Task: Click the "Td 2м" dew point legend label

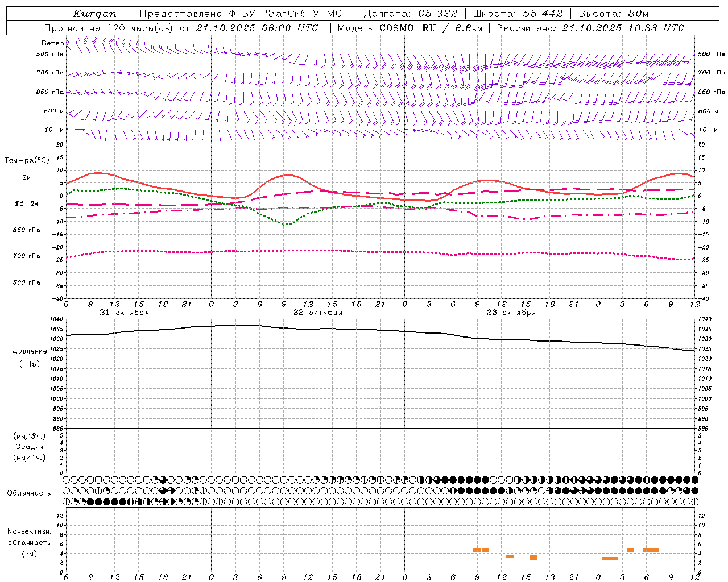Action: tap(27, 203)
